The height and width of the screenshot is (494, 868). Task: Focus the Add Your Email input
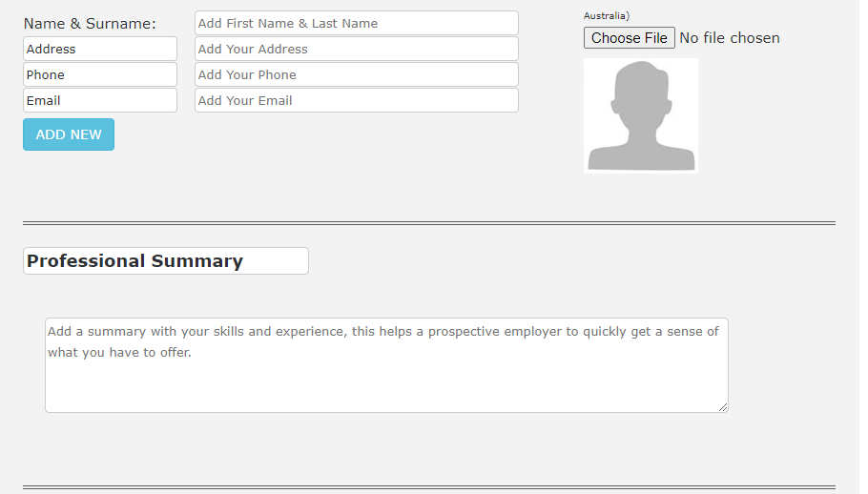pos(356,100)
